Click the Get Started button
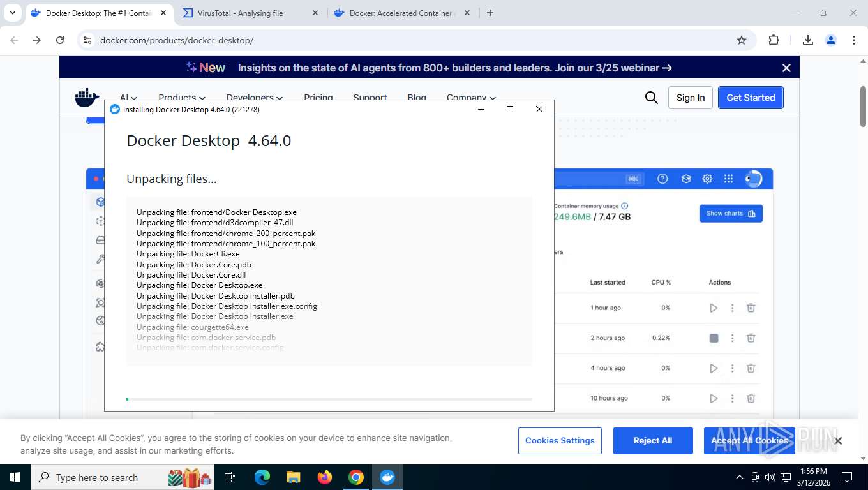Screen dimensions: 868x490 751,98
